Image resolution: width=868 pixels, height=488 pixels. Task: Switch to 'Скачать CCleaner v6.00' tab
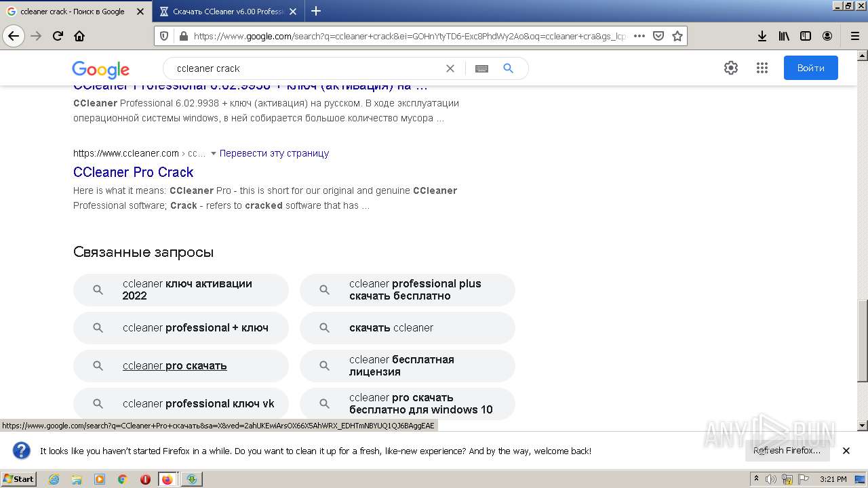click(228, 12)
